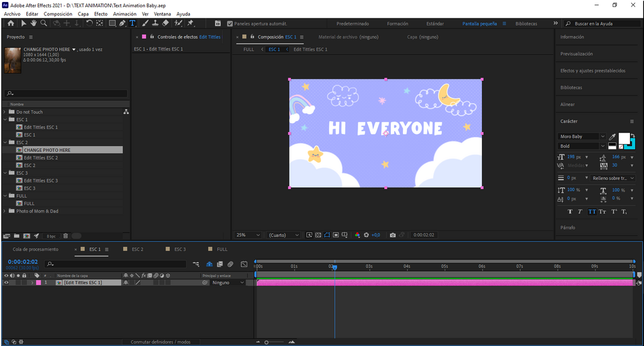
Task: Click the Buscar en la Ayuda field
Action: (602, 24)
